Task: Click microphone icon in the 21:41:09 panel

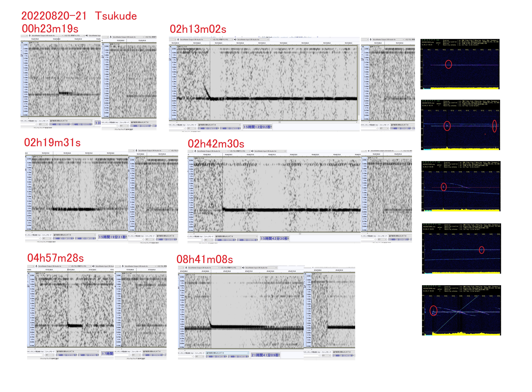Action: pos(186,268)
